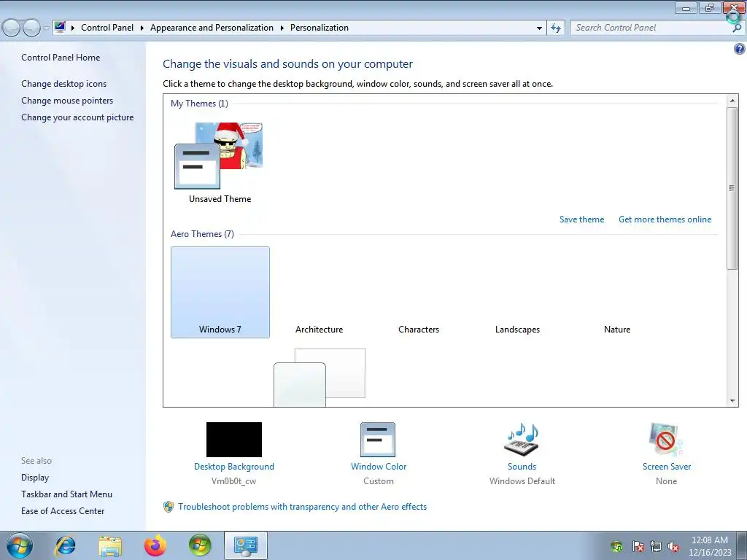Click the theme list scroll-up arrow
Image resolution: width=747 pixels, height=560 pixels.
click(x=732, y=101)
